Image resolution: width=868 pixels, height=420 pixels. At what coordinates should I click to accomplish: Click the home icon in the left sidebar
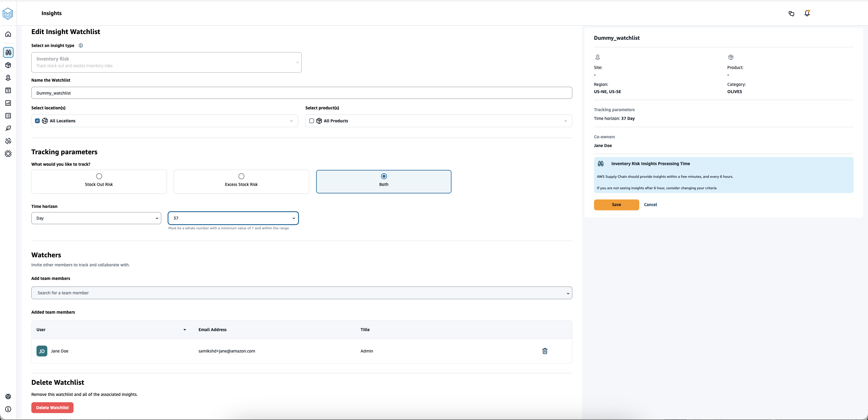[x=8, y=34]
